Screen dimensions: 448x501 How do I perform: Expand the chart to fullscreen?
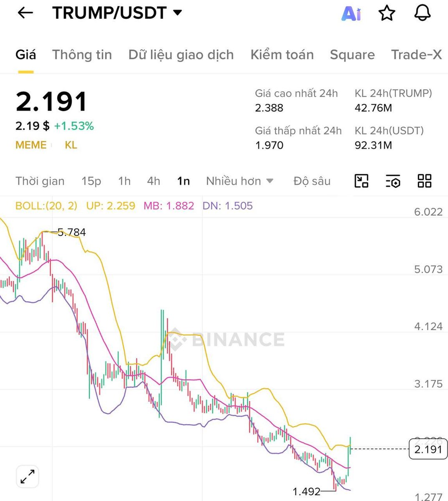tap(28, 476)
